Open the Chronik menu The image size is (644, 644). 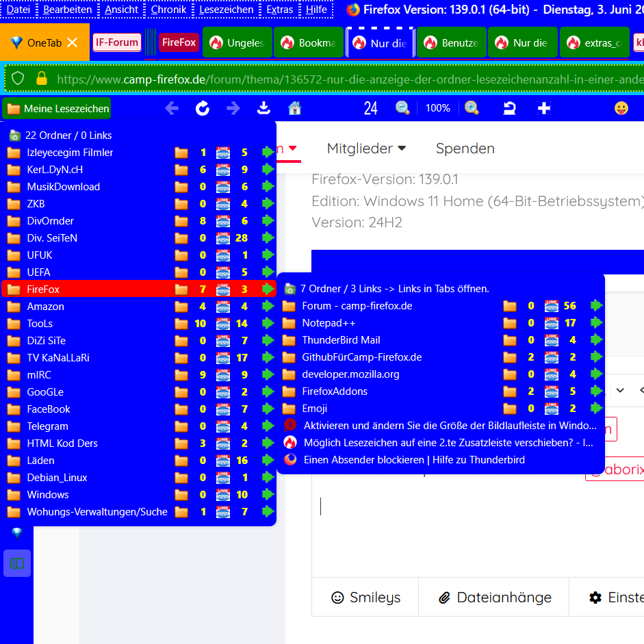[x=168, y=9]
